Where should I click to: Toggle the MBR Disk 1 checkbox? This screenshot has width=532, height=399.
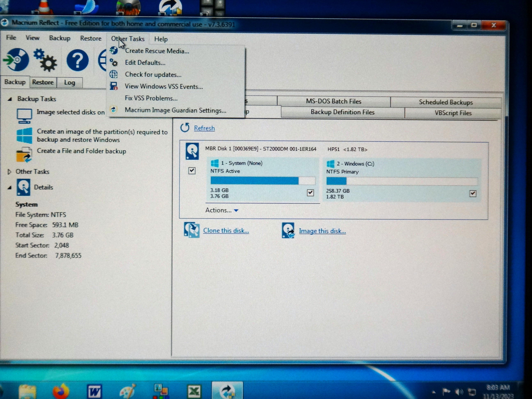pyautogui.click(x=192, y=171)
